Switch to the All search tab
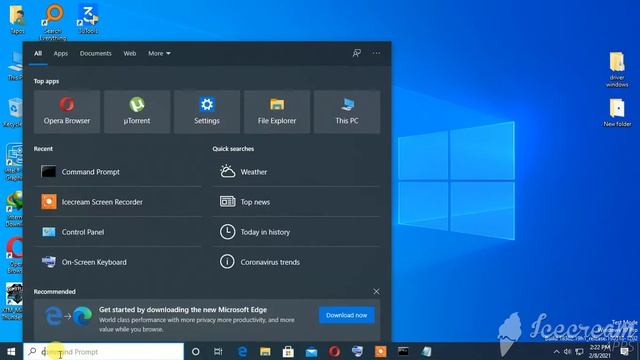This screenshot has height=360, width=640. 38,53
